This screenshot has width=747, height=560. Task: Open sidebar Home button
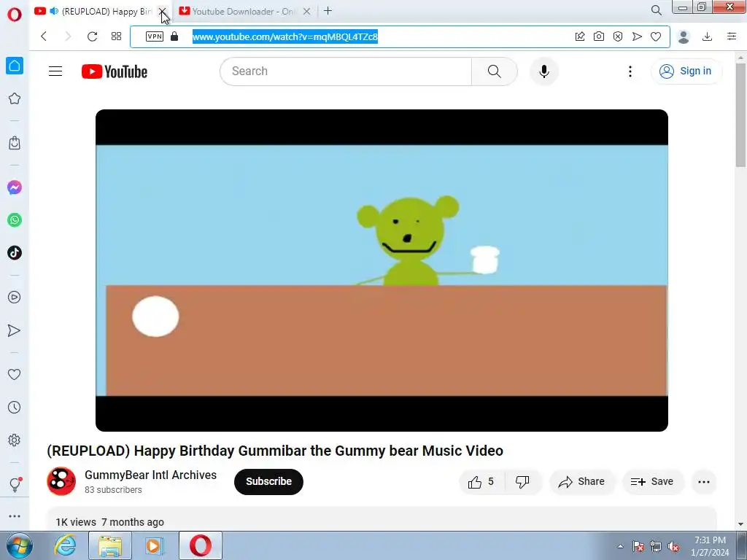[15, 66]
